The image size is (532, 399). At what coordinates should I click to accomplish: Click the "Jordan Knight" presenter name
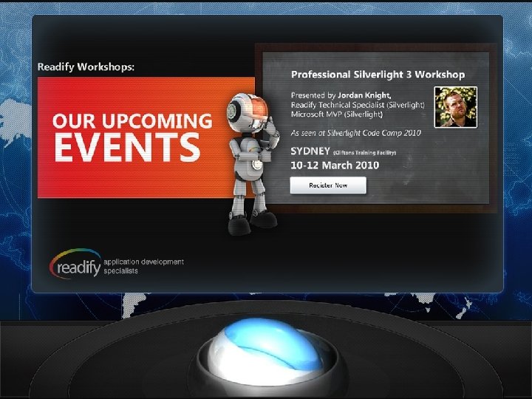364,95
